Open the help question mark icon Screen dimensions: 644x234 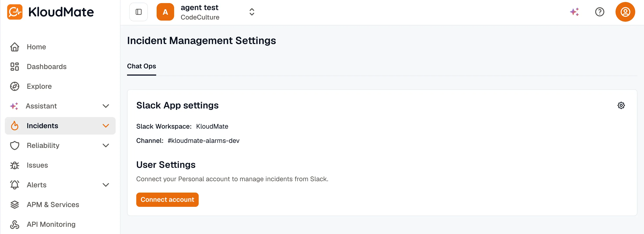tap(600, 12)
